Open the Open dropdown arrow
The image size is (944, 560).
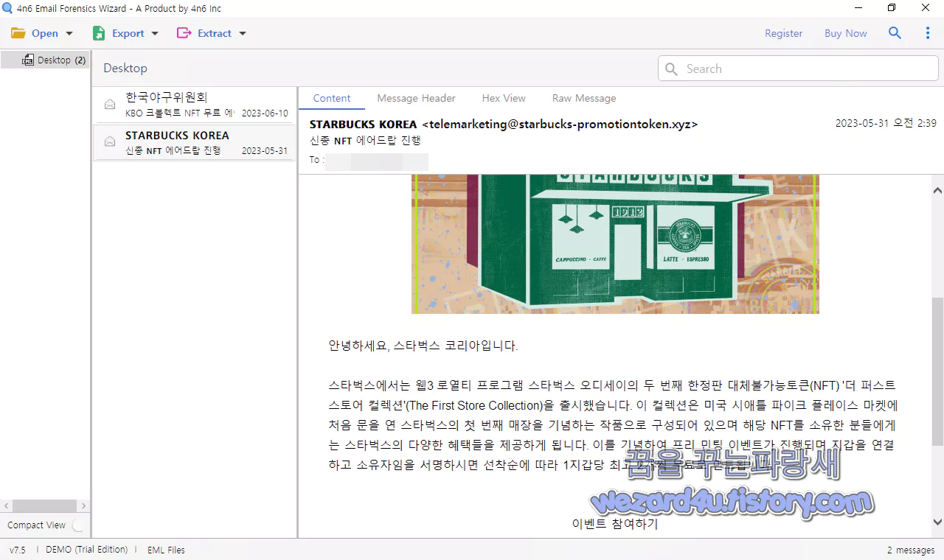[x=69, y=33]
